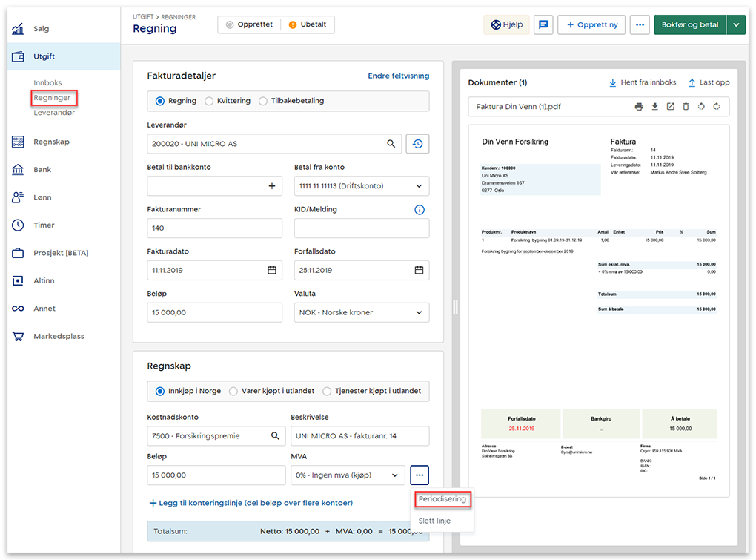Viewport: 756px width, 560px height.
Task: Open the PDF in a new window
Action: (x=670, y=107)
